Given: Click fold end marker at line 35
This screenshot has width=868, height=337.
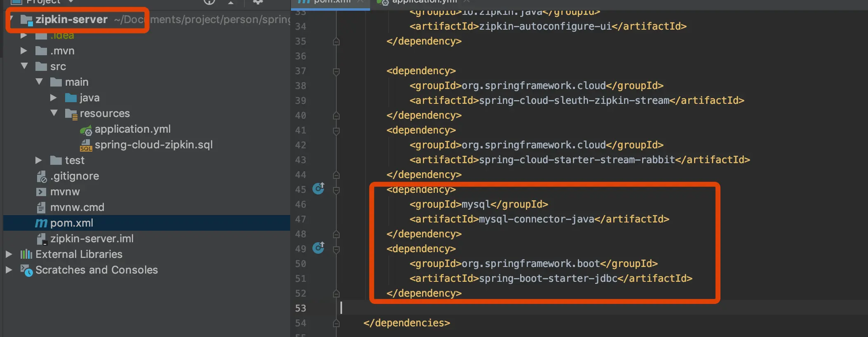Looking at the screenshot, I should click(x=336, y=42).
